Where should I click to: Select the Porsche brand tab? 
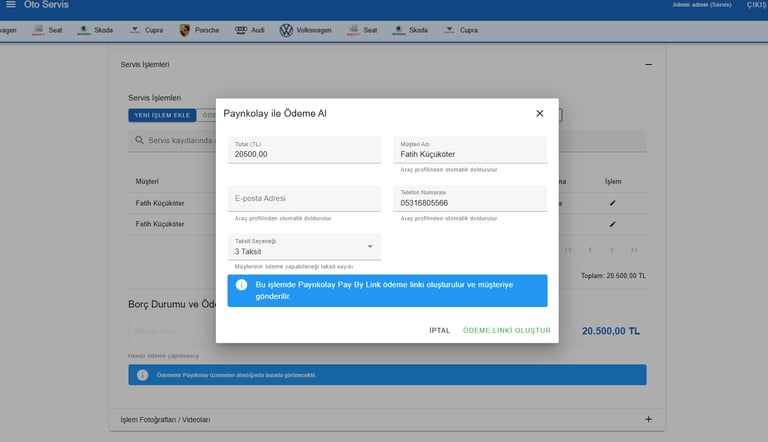click(199, 30)
